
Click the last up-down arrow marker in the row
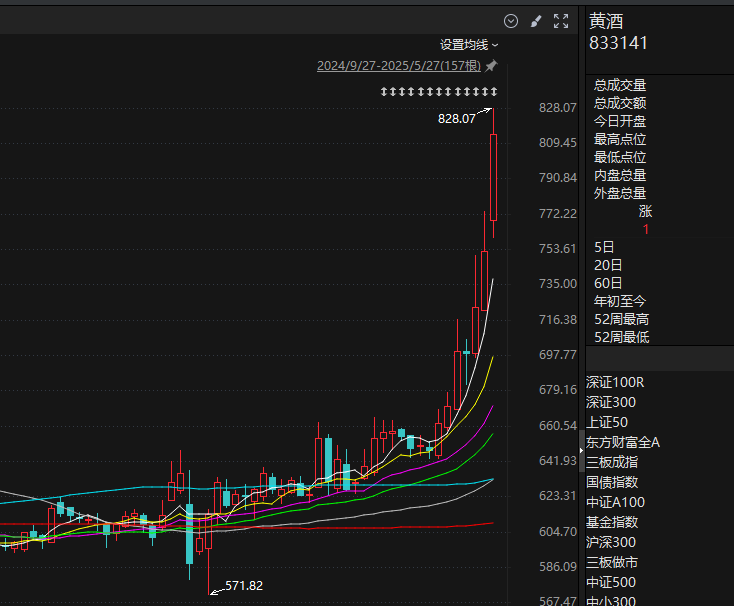[x=494, y=91]
